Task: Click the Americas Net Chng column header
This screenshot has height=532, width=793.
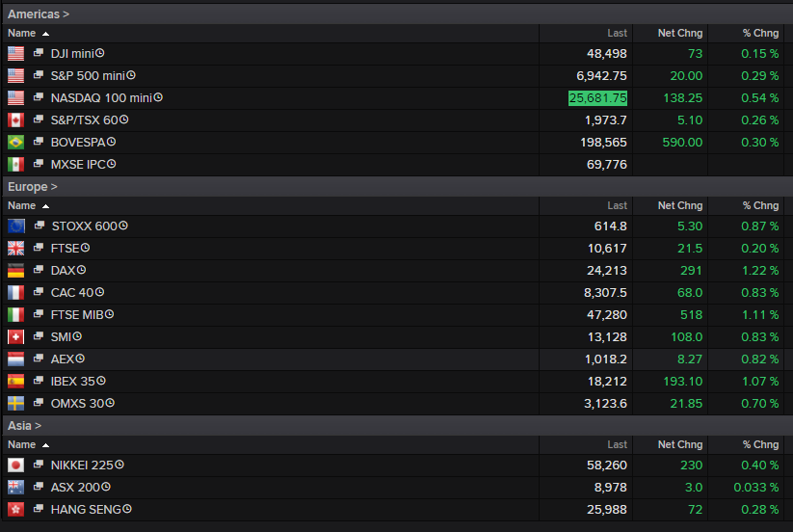Action: (x=680, y=34)
